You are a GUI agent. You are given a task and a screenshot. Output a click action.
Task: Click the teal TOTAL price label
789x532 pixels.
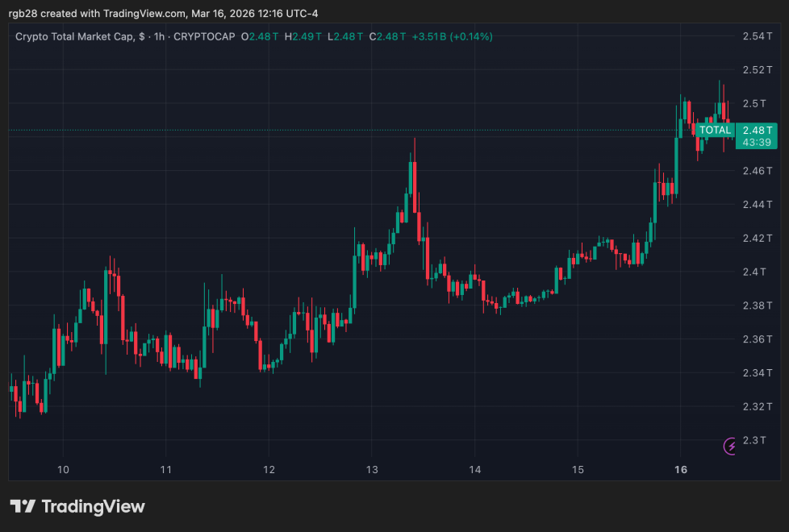(715, 130)
